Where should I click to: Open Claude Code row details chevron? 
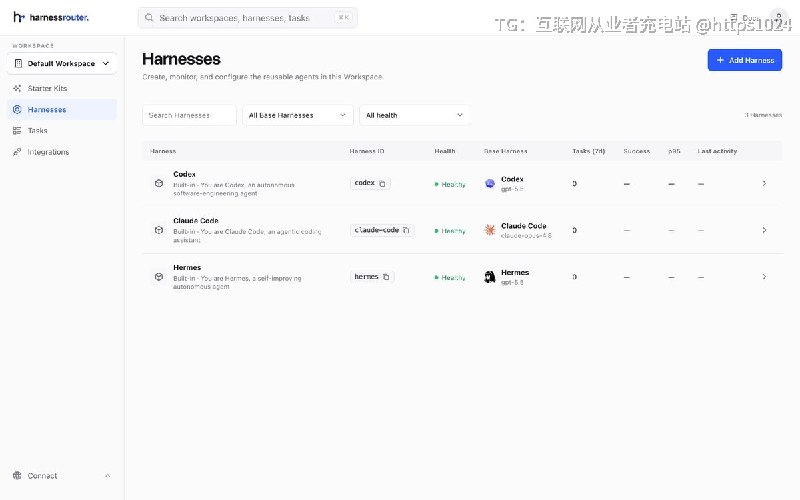pyautogui.click(x=764, y=230)
